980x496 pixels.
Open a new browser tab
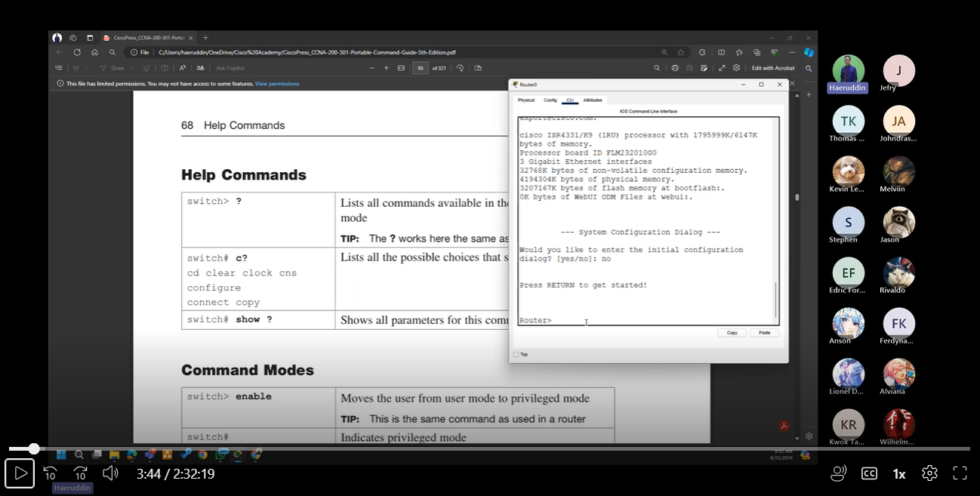pos(205,38)
